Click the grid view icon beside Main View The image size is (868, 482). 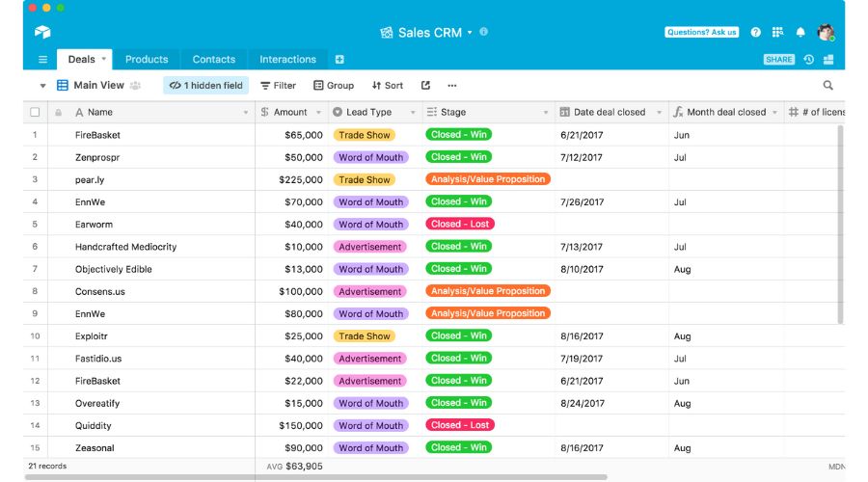63,85
